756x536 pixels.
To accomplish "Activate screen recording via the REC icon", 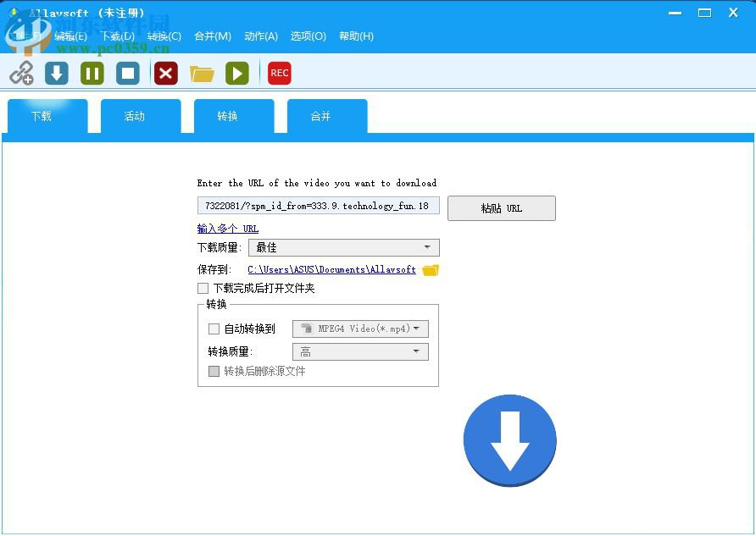I will (x=279, y=73).
